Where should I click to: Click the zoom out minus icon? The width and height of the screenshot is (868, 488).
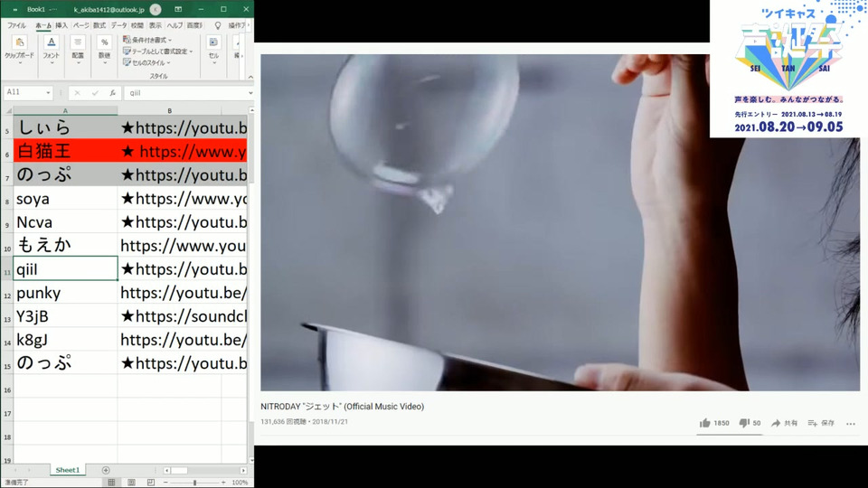(165, 483)
